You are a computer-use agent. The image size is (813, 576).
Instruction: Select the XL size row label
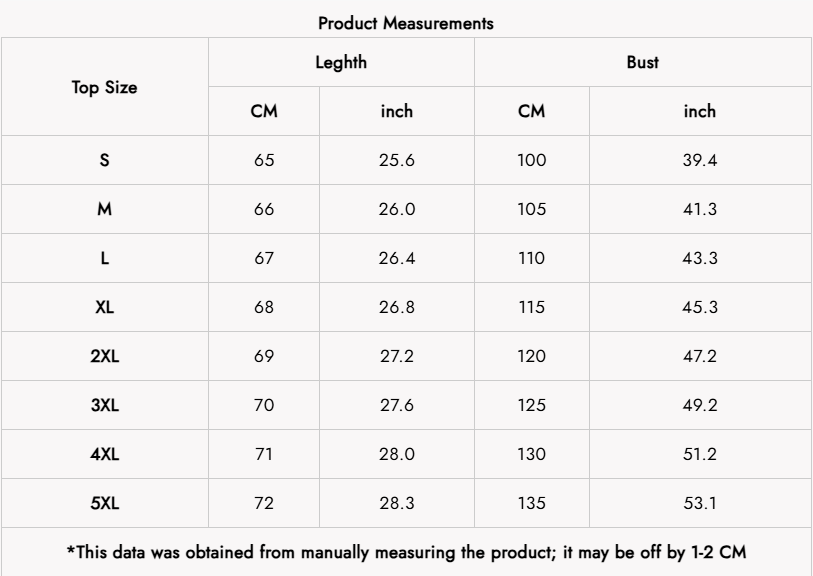(104, 306)
